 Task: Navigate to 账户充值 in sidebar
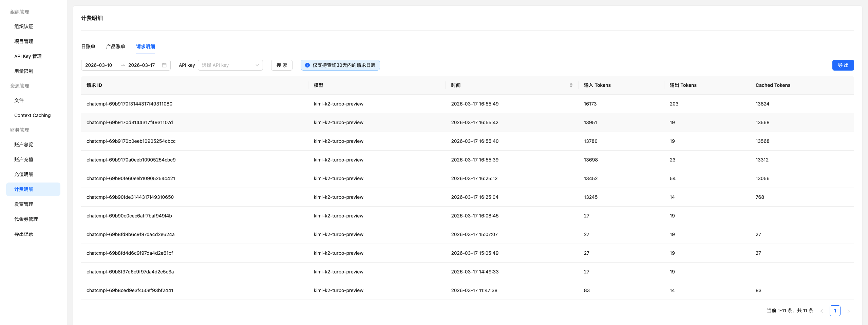click(24, 159)
